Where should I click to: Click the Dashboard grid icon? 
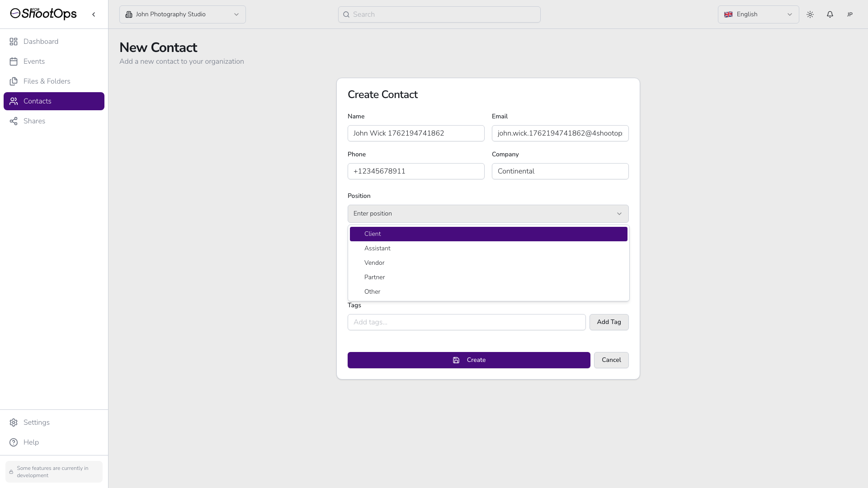14,42
